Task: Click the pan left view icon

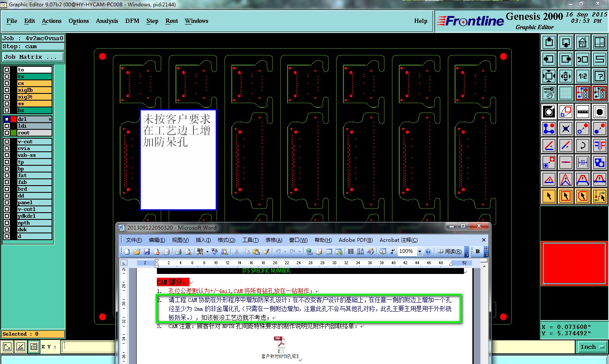Action: [x=549, y=59]
